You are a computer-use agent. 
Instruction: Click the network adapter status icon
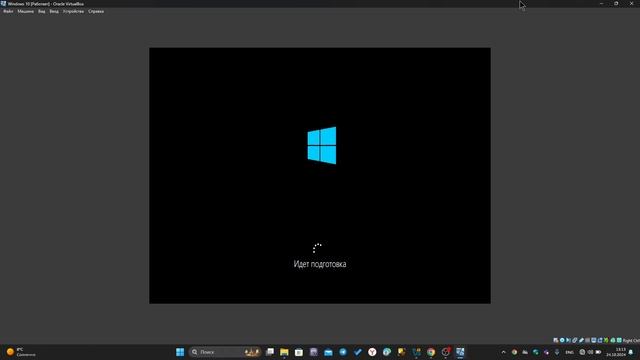pyautogui.click(x=575, y=340)
